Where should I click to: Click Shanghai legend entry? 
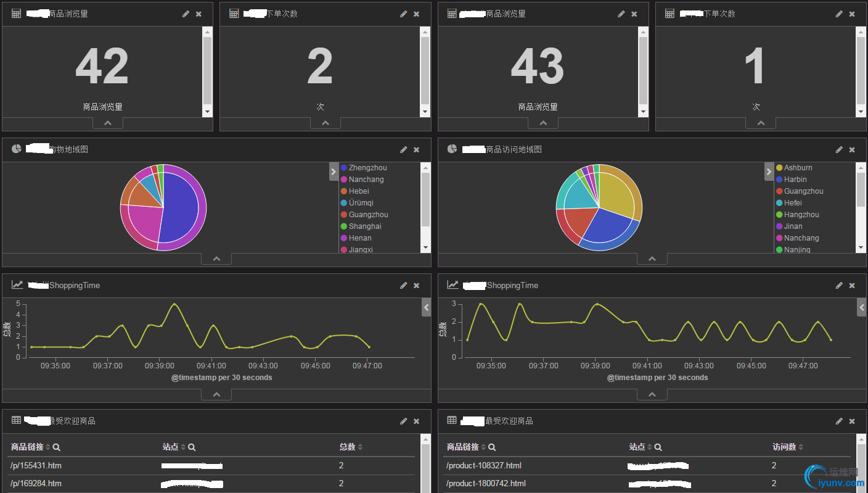(365, 226)
